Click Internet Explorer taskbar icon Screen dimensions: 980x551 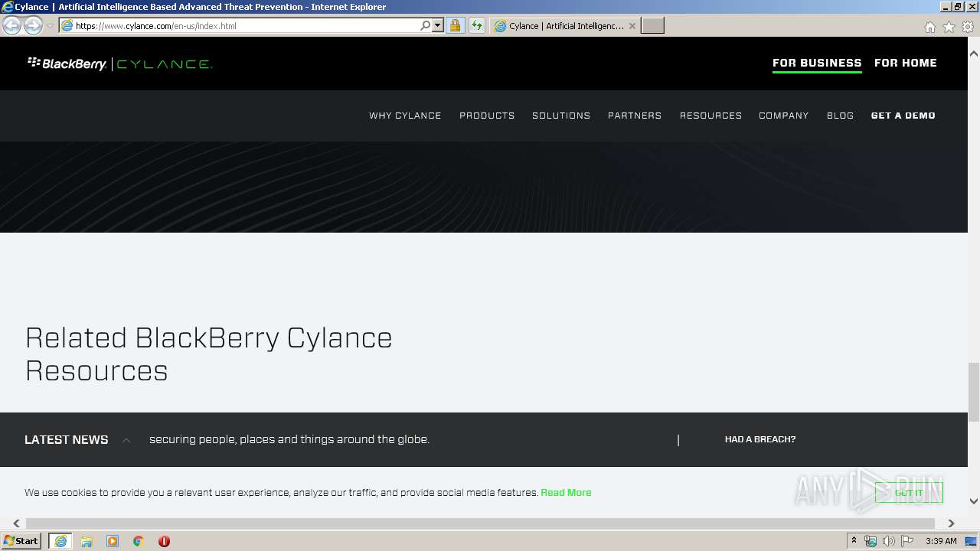(x=60, y=541)
